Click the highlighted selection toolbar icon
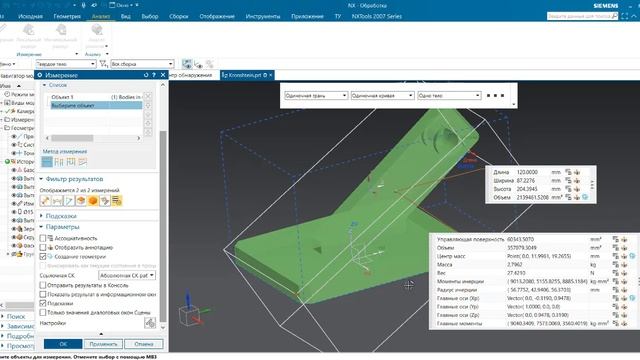Screen dimensions: 640x360 click(187, 64)
